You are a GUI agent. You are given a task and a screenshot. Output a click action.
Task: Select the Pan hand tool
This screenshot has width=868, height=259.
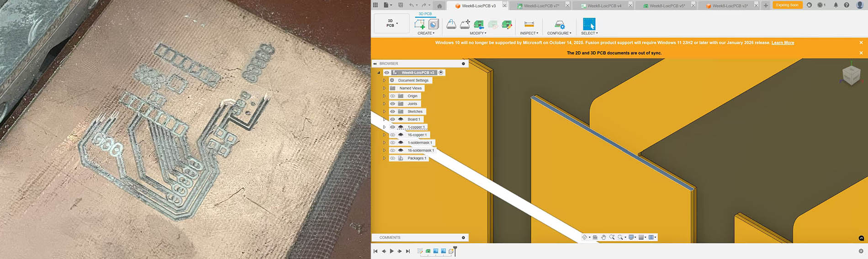point(603,237)
